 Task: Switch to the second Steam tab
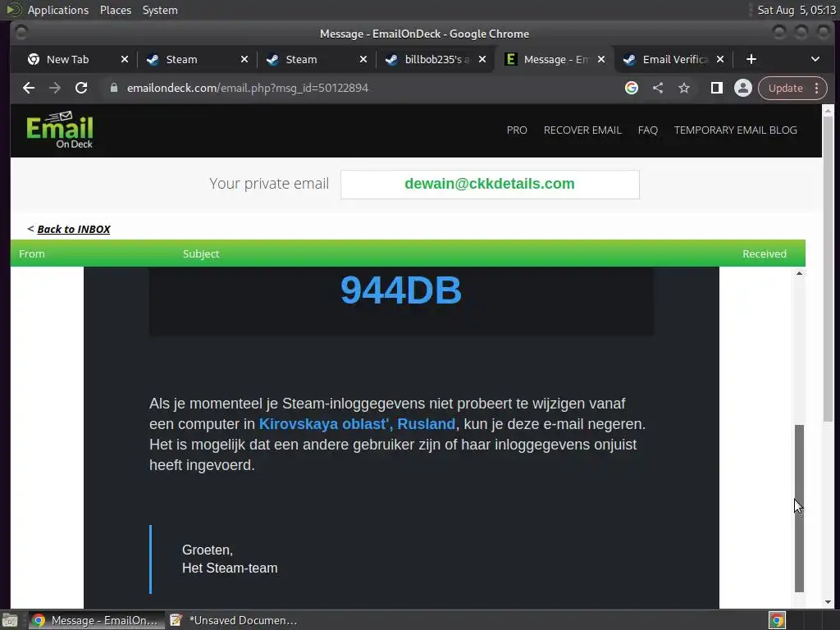[301, 59]
